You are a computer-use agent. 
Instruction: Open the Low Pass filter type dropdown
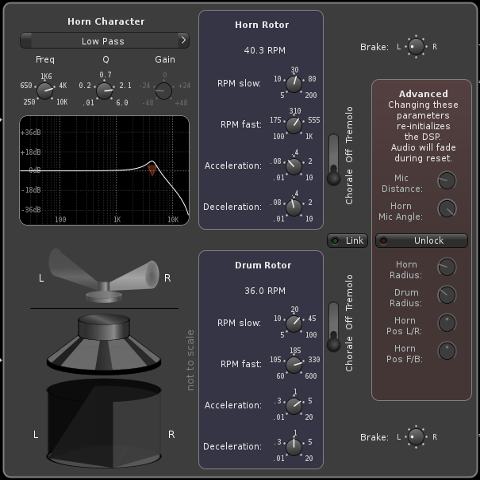(x=105, y=41)
